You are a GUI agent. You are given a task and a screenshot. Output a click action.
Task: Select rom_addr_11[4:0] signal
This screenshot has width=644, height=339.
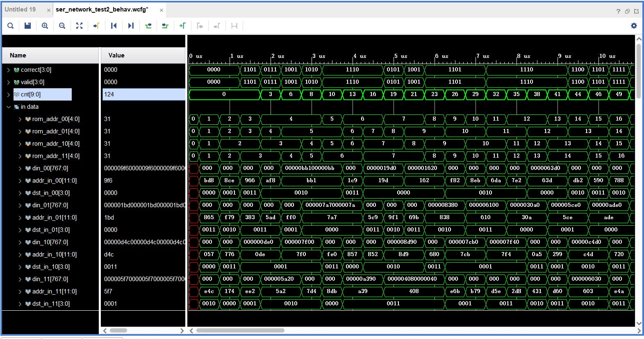56,156
